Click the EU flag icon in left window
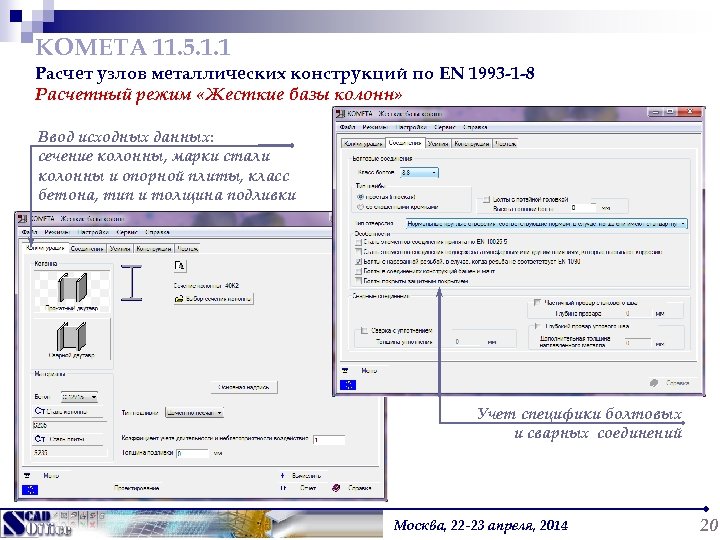 [x=30, y=489]
